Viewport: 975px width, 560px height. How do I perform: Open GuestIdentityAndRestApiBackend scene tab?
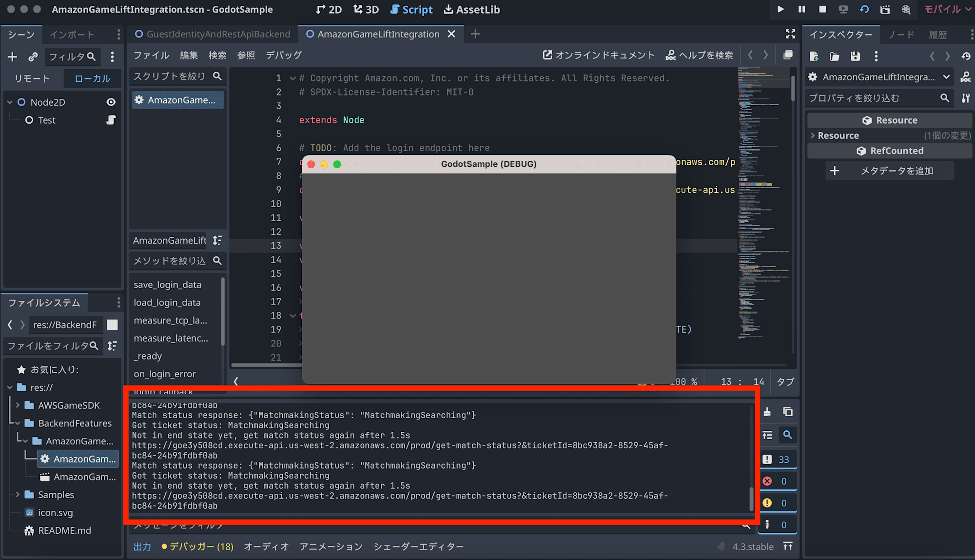tap(213, 34)
